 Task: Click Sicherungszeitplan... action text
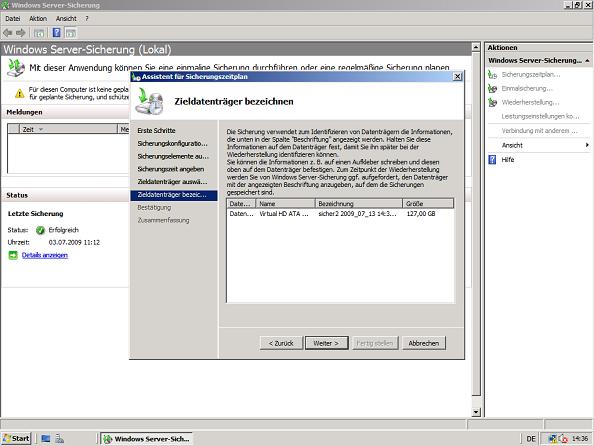[531, 74]
